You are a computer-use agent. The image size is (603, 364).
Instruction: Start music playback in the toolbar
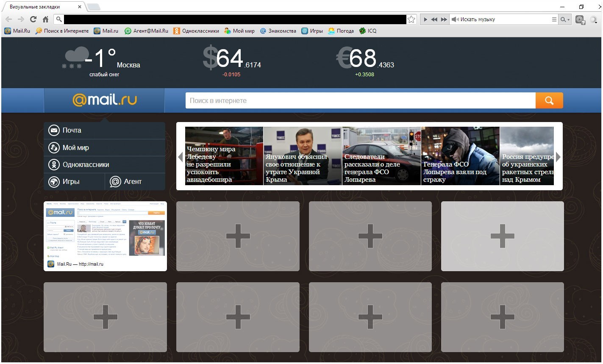pos(425,19)
